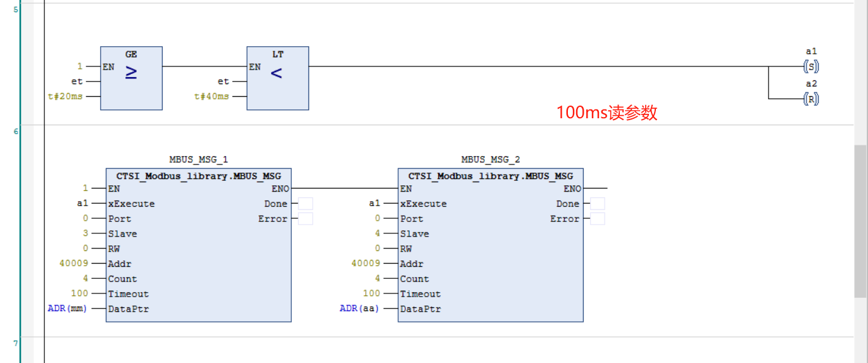Click the red 100ms读参数 comment text
The image size is (868, 363).
pyautogui.click(x=607, y=113)
